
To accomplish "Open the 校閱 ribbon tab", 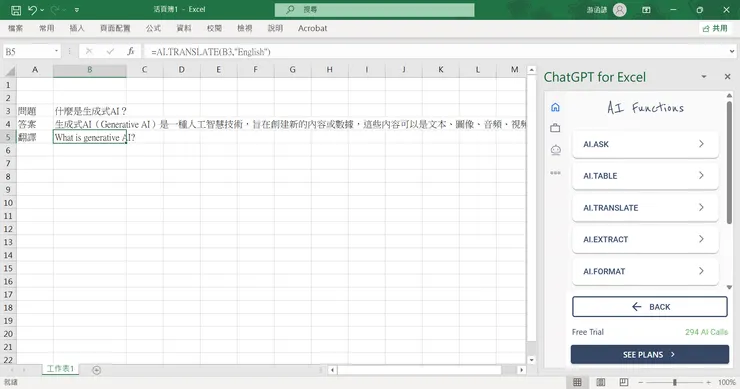I will click(x=214, y=28).
